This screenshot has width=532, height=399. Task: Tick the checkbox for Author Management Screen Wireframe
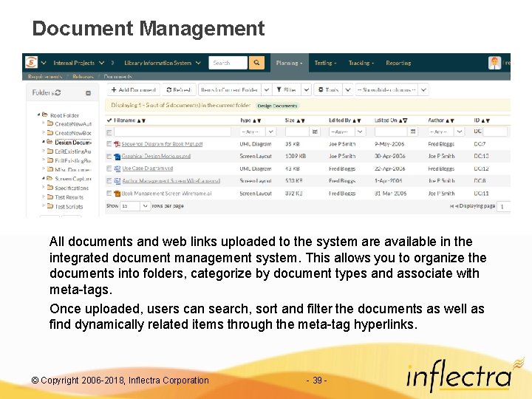click(109, 181)
